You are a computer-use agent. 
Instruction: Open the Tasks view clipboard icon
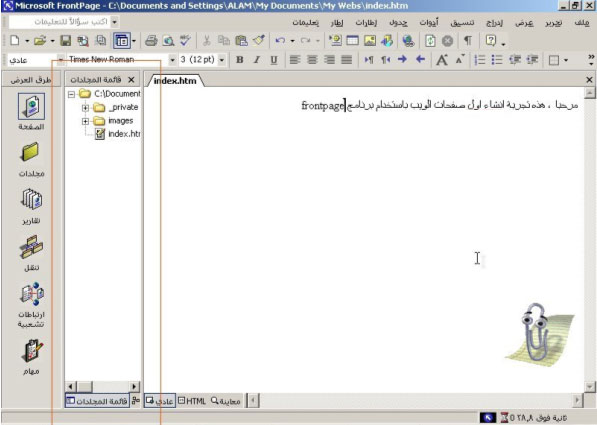pos(31,356)
